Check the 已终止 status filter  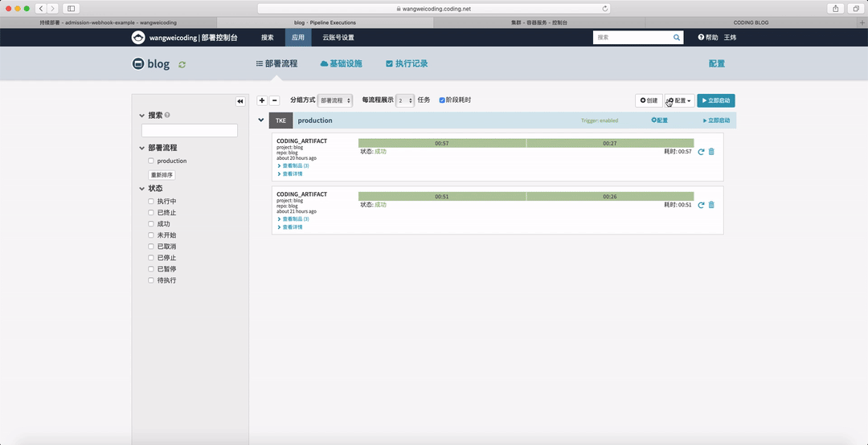[x=150, y=213]
